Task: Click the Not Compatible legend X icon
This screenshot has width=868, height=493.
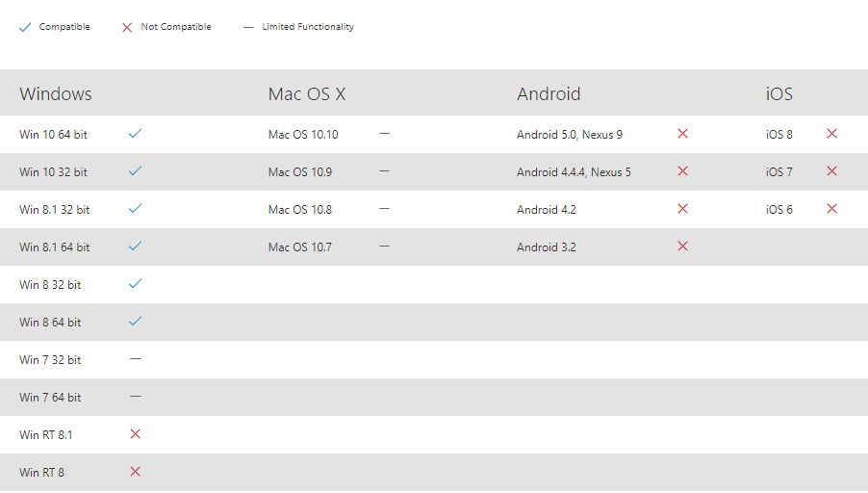Action: coord(127,27)
